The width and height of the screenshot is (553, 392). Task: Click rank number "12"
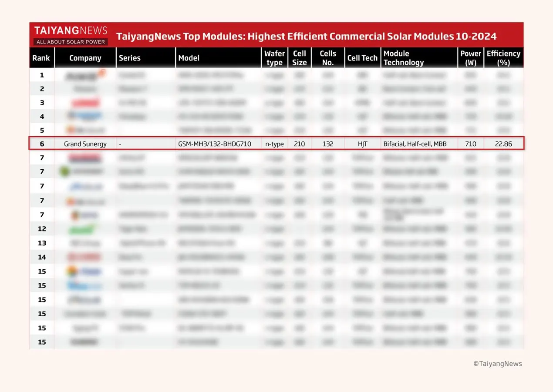pyautogui.click(x=42, y=228)
